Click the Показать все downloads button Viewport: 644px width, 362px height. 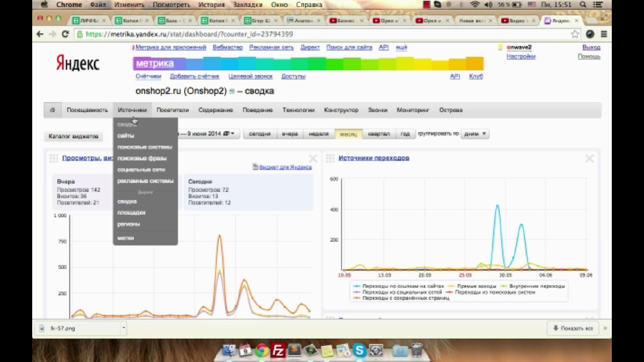573,328
